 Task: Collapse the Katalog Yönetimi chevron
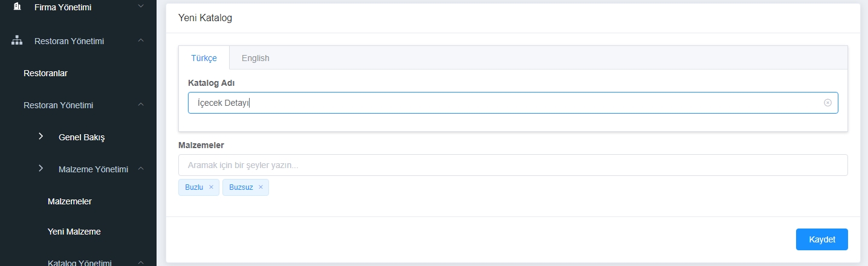coord(141,262)
